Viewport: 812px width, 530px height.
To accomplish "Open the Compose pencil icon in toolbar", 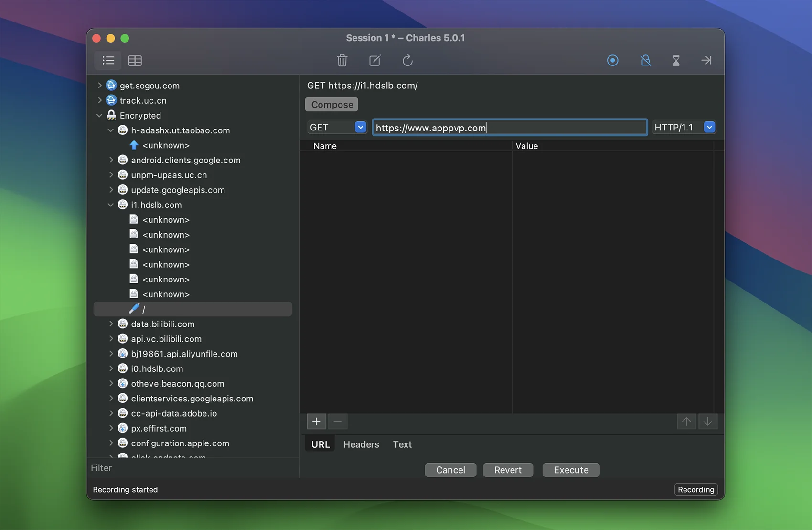I will point(375,60).
